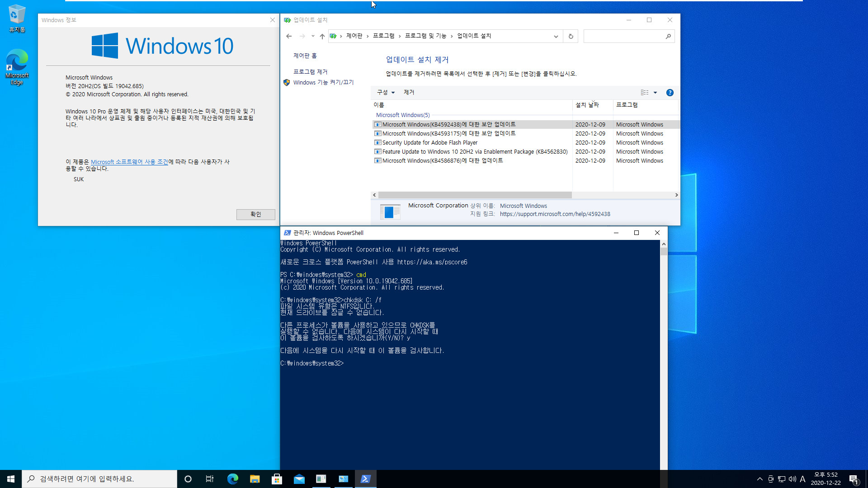Open Task View on taskbar
The image size is (868, 488).
[210, 479]
